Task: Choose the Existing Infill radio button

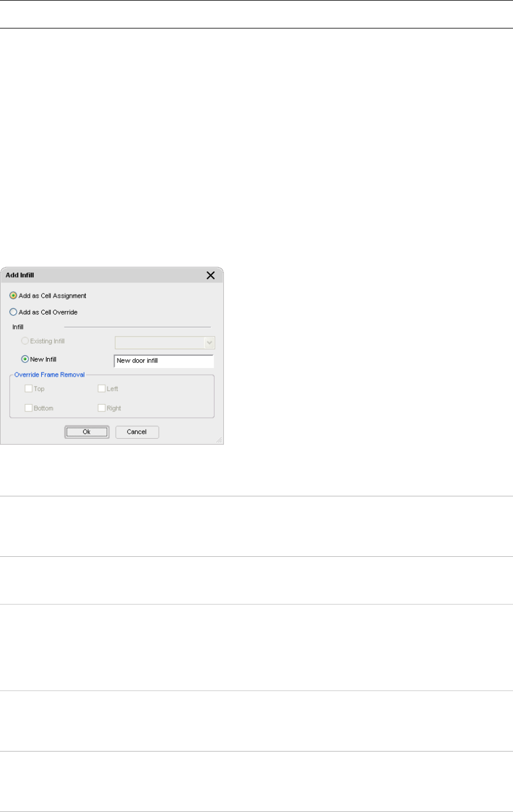Action: (x=25, y=341)
